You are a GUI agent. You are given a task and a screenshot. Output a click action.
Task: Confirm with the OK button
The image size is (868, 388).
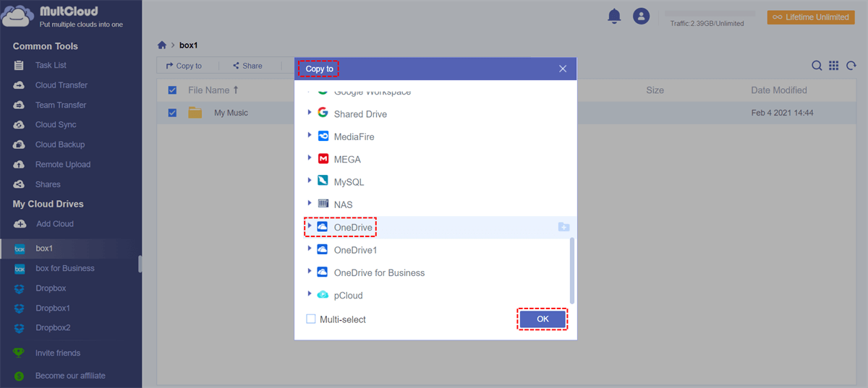[x=542, y=319]
